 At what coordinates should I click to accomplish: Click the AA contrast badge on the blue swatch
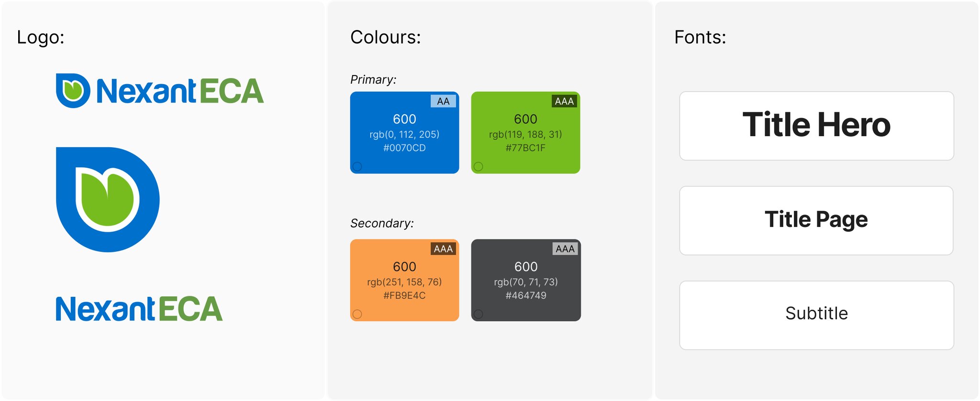[443, 101]
